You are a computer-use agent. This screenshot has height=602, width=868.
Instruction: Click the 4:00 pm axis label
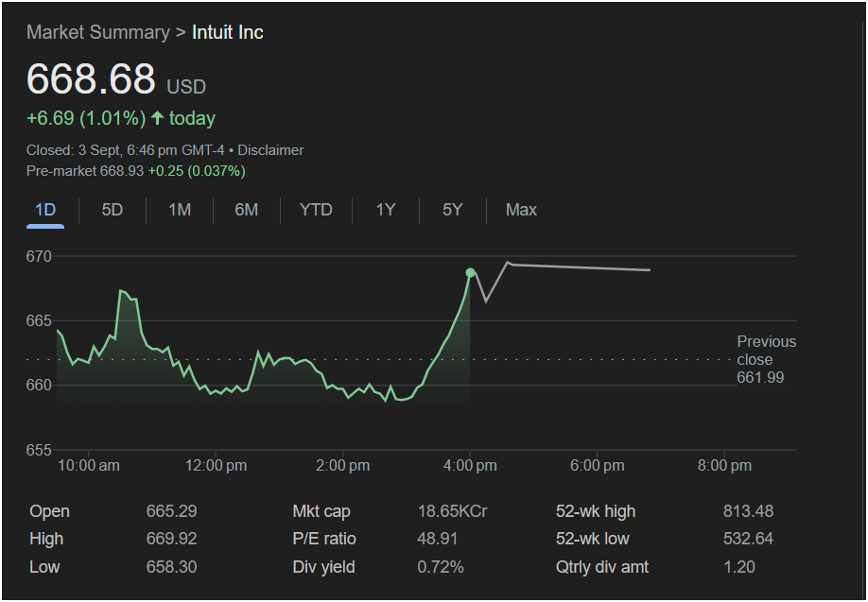pos(470,466)
